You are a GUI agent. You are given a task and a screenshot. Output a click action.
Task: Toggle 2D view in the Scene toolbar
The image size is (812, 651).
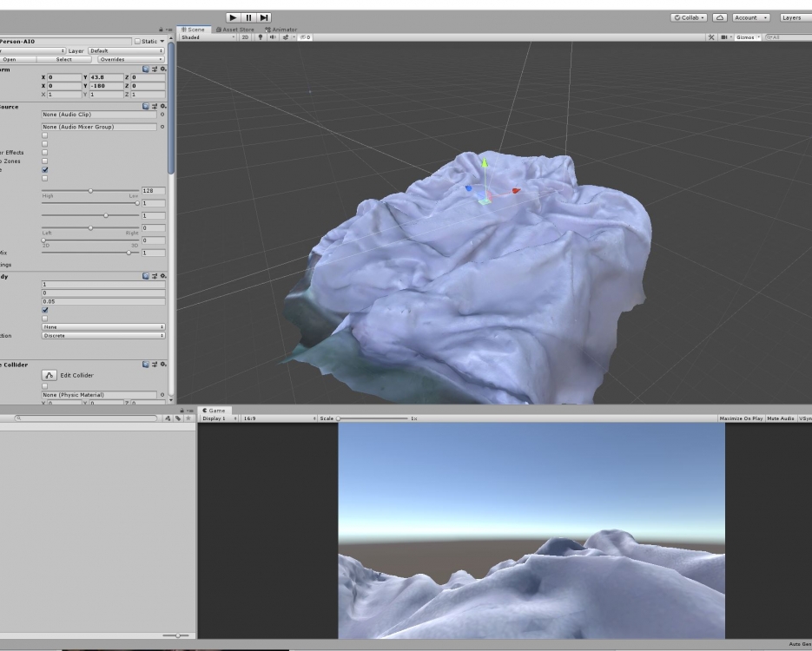coord(246,37)
